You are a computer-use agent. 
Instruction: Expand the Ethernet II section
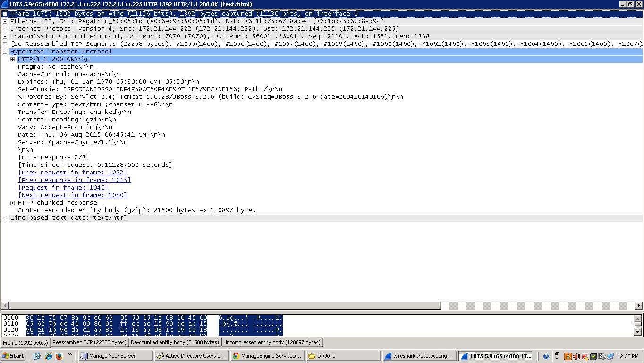pyautogui.click(x=5, y=21)
